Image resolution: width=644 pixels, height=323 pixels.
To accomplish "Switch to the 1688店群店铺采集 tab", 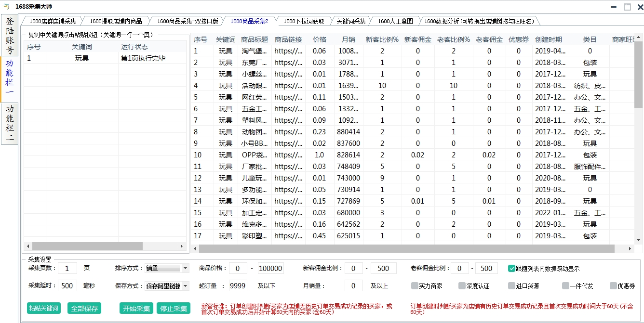I will tap(53, 21).
